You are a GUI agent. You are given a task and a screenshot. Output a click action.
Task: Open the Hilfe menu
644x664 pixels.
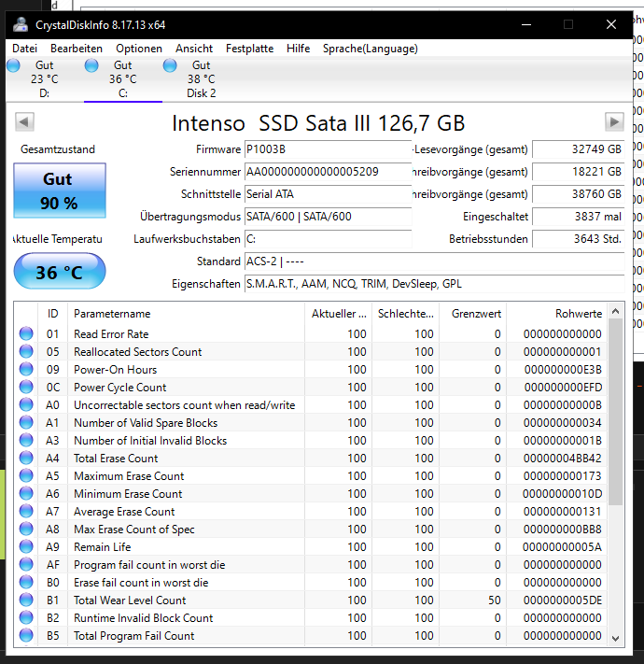298,49
